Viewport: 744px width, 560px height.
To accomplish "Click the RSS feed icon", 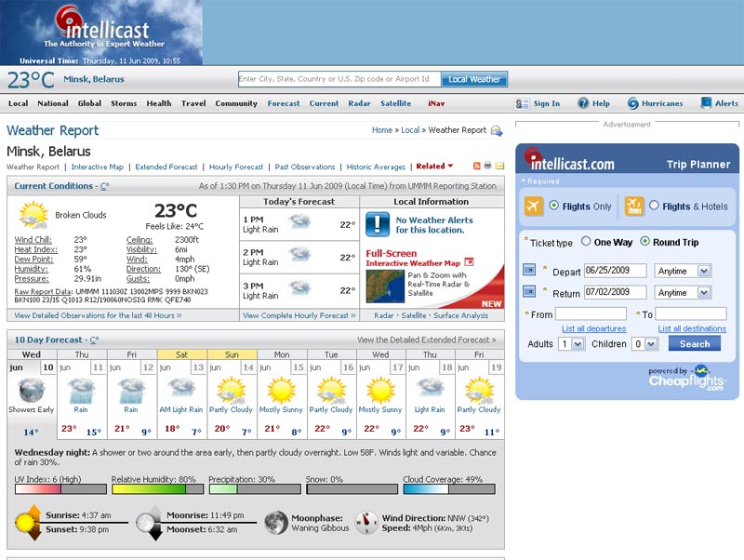I will pos(477,166).
